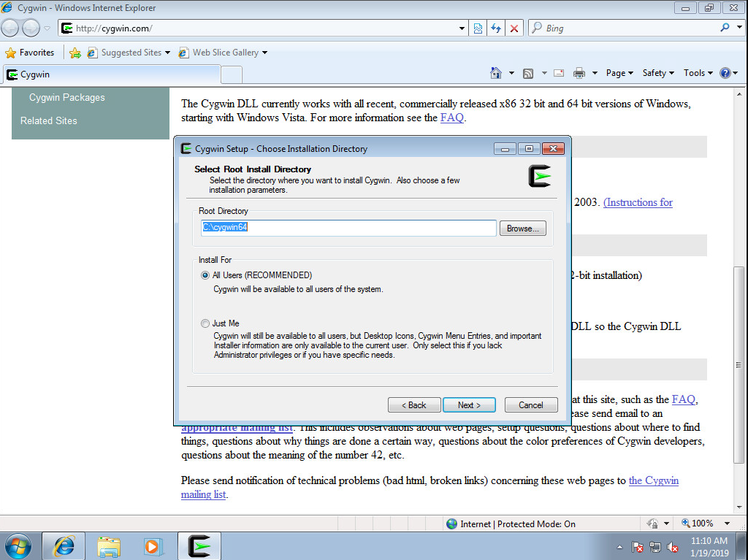Screen dimensions: 748x560
Task: Toggle Compatibility View icon in address bar
Action: [x=478, y=28]
